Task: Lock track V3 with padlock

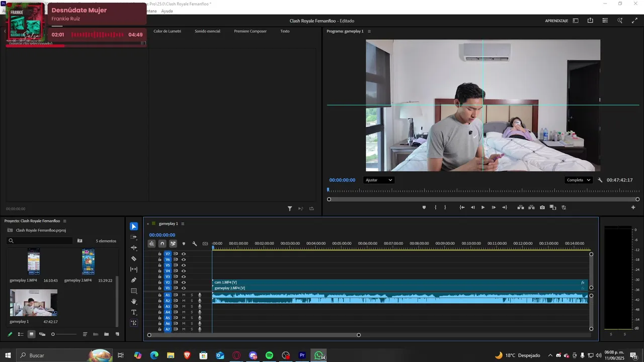Action: (x=160, y=277)
